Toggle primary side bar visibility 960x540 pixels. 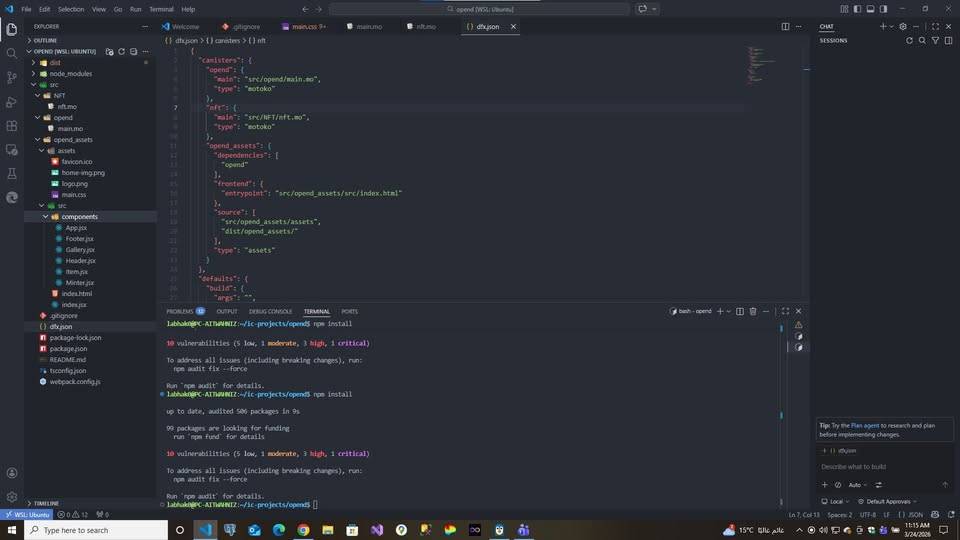(x=857, y=9)
